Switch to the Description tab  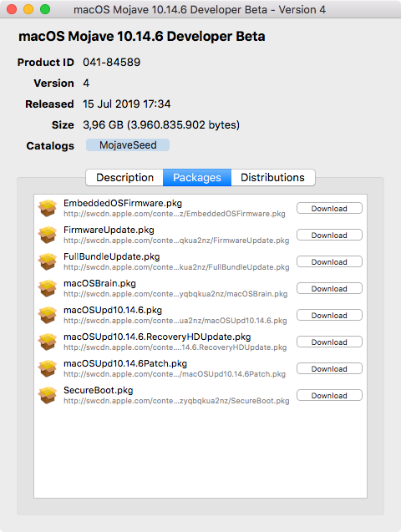[x=124, y=177]
